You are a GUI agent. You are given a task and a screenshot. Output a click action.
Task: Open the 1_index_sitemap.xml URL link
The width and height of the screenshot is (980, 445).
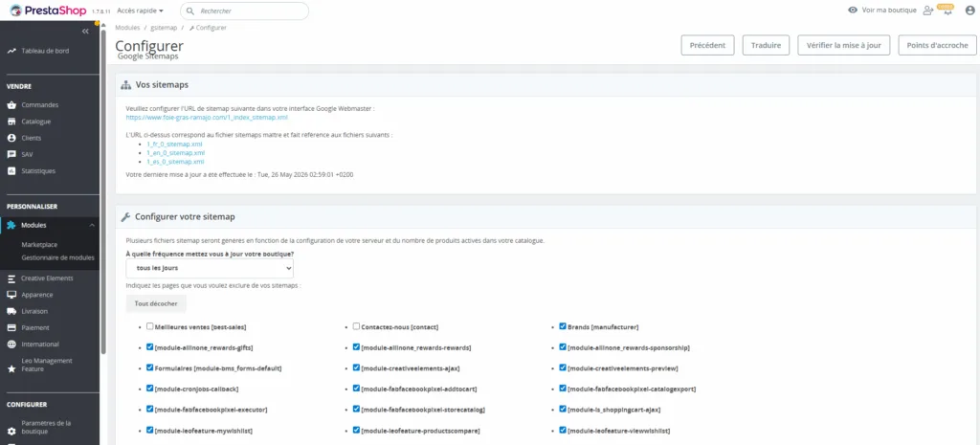tap(207, 117)
